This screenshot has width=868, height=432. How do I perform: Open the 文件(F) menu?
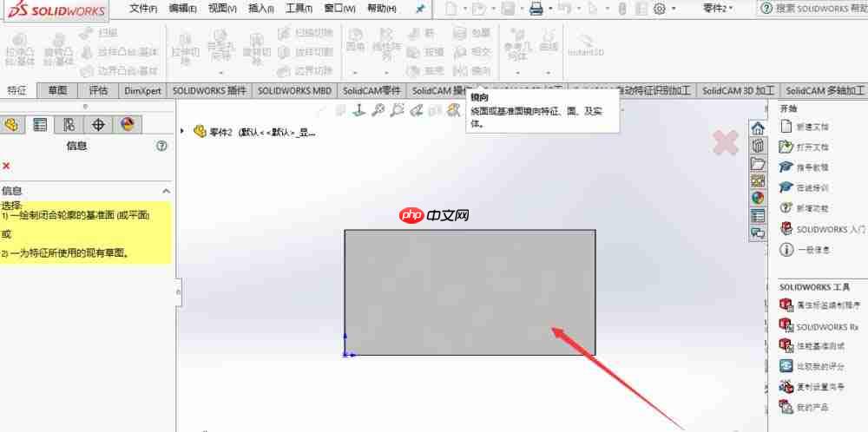click(x=143, y=9)
